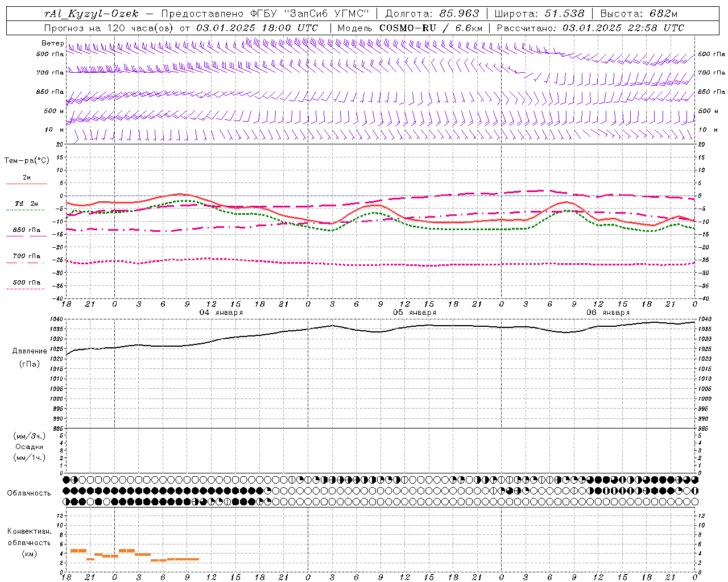Click the 985 value on left pressure axis
Viewport: 728px width, 582px height.
(x=59, y=429)
